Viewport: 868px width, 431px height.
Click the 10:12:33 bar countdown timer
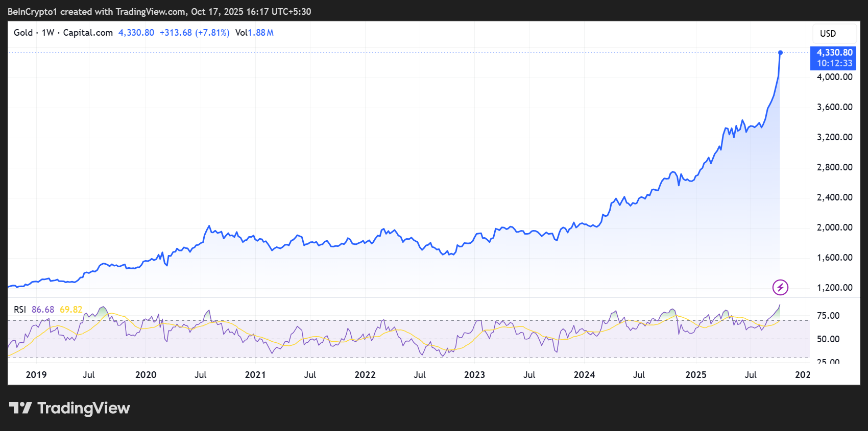click(x=834, y=64)
